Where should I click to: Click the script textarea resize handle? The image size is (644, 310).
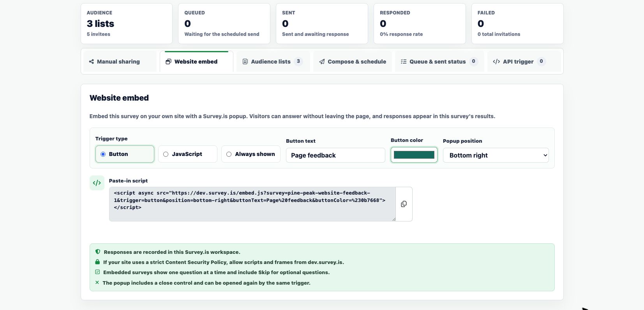coord(394,220)
